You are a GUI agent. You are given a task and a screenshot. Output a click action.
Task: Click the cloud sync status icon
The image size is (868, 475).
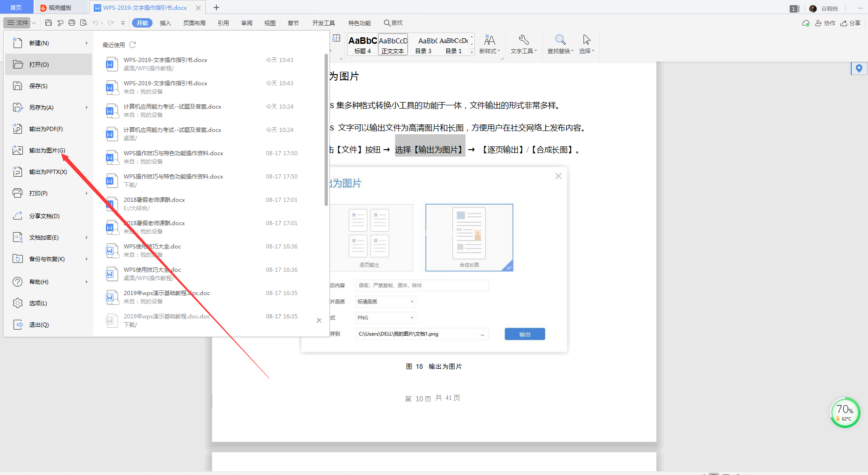click(x=806, y=23)
